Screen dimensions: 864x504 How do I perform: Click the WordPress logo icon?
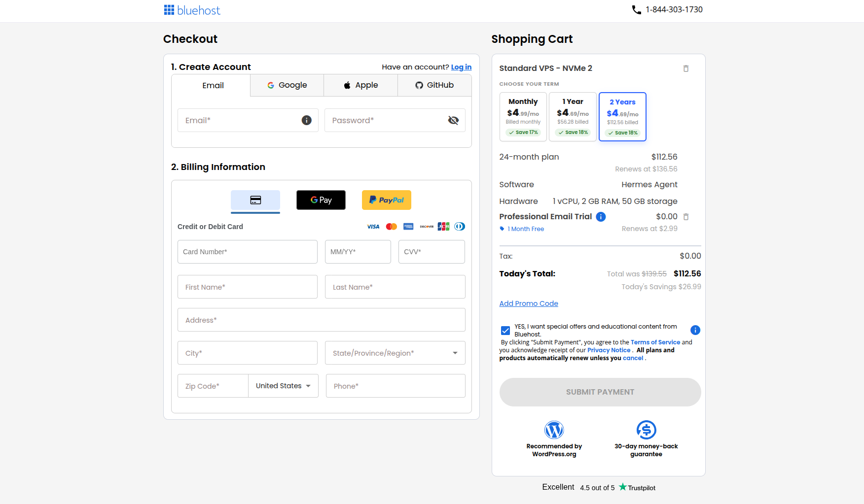(554, 430)
